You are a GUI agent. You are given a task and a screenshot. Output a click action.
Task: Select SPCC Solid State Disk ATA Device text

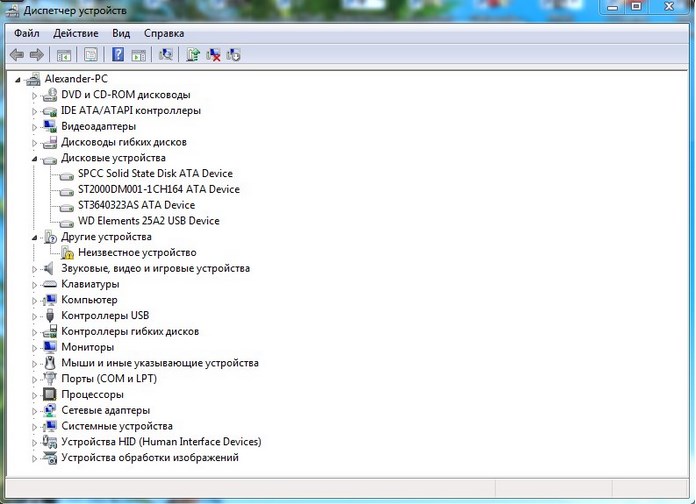pos(155,174)
